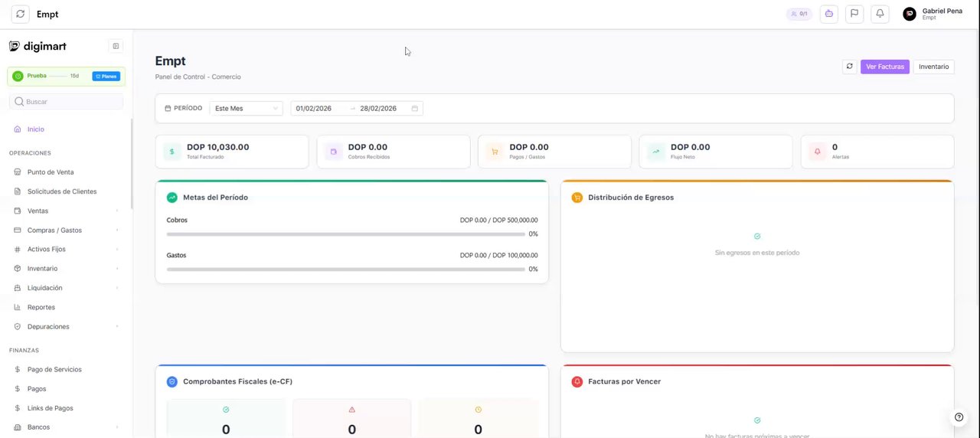Click the refresh icon beside Ver Facturas
Screen dimensions: 980x438
pyautogui.click(x=849, y=67)
